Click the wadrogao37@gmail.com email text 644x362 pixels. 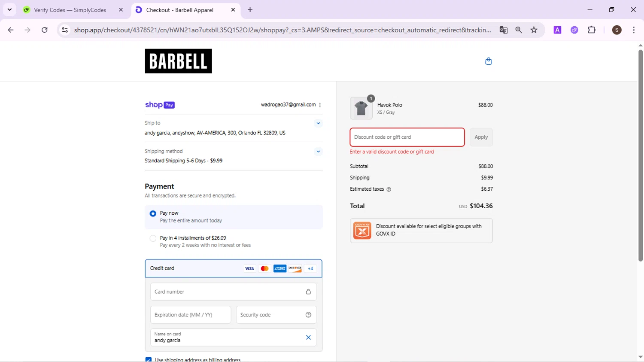(288, 105)
